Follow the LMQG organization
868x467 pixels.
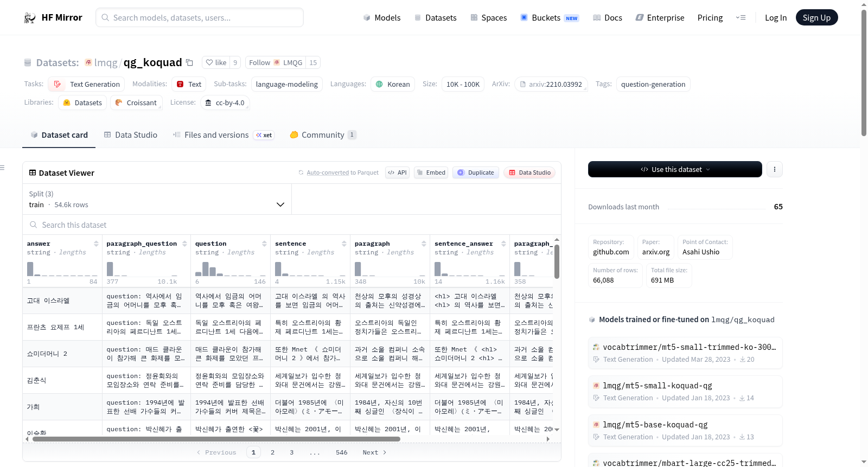pyautogui.click(x=276, y=62)
